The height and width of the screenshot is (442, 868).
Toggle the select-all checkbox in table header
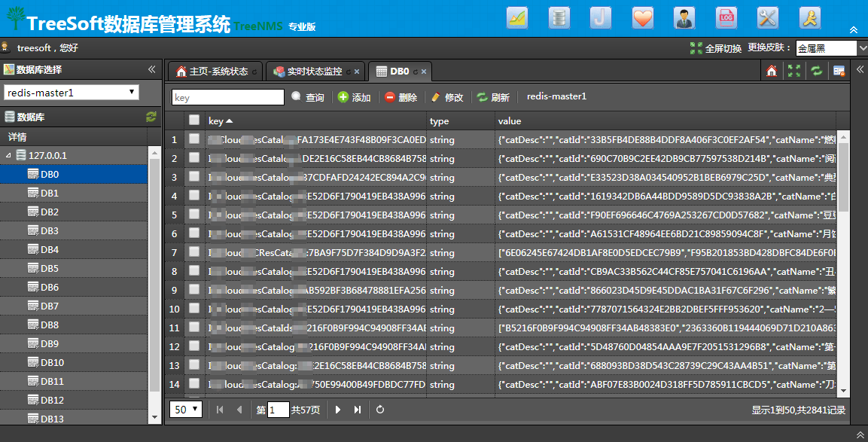[193, 120]
